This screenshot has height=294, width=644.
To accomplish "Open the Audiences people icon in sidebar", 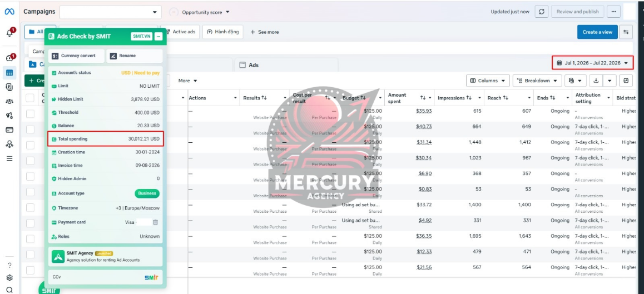I will 9,101.
